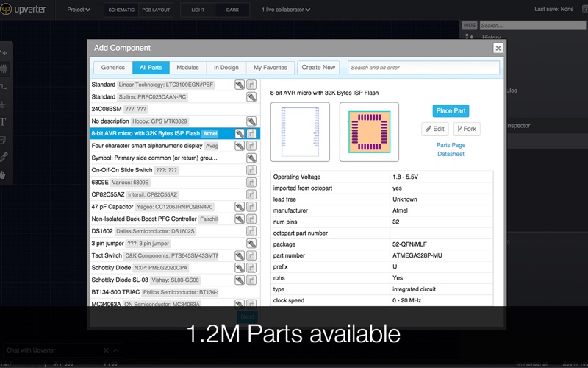Switch to PCB LAYOUT view
The width and height of the screenshot is (588, 368).
156,10
